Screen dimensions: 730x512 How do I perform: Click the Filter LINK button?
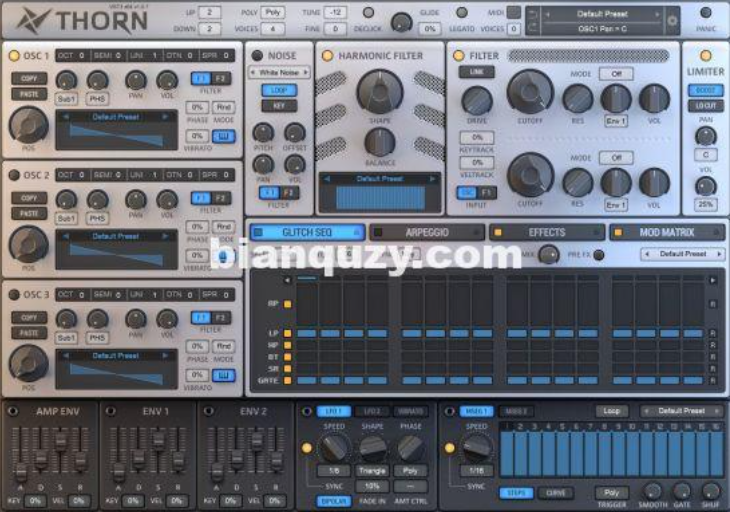[x=476, y=72]
